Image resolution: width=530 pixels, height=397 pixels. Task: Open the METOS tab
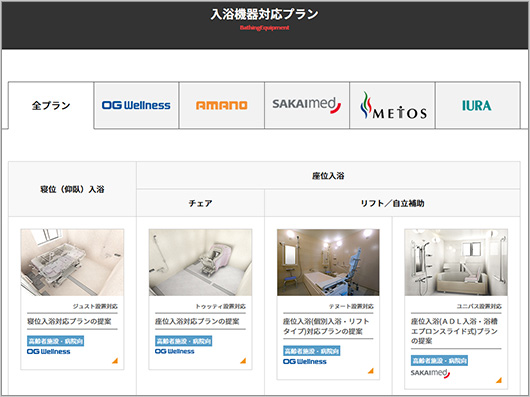392,105
